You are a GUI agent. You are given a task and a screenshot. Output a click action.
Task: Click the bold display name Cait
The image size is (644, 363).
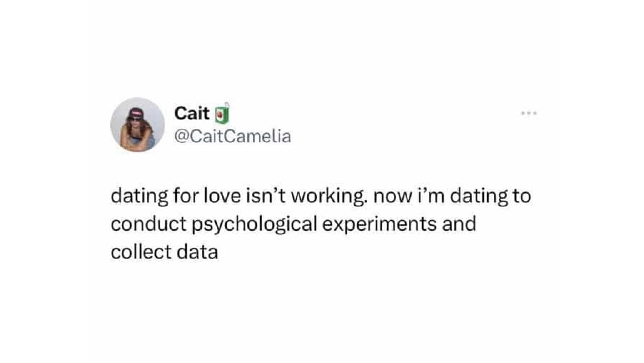192,113
